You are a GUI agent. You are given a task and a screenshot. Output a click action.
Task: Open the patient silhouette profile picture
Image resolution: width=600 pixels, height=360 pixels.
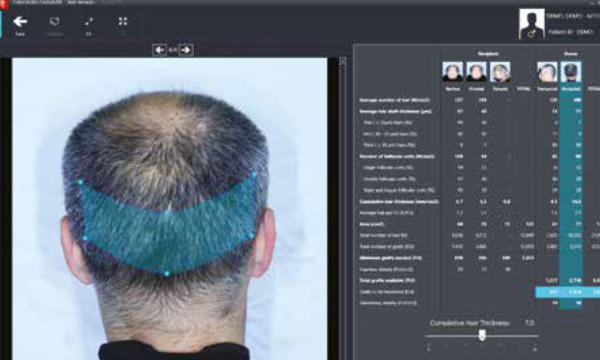[532, 24]
